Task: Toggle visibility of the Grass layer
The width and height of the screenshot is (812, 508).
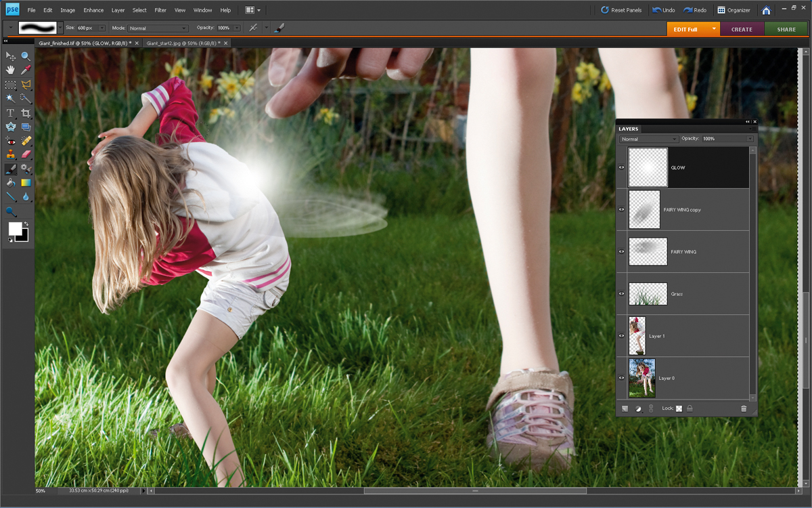Action: coord(621,294)
